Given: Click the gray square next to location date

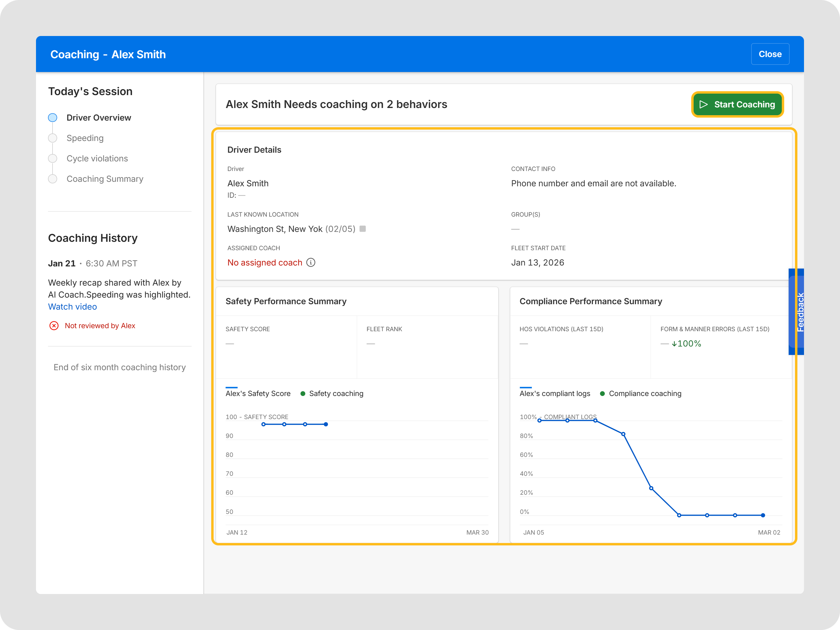Looking at the screenshot, I should point(363,229).
